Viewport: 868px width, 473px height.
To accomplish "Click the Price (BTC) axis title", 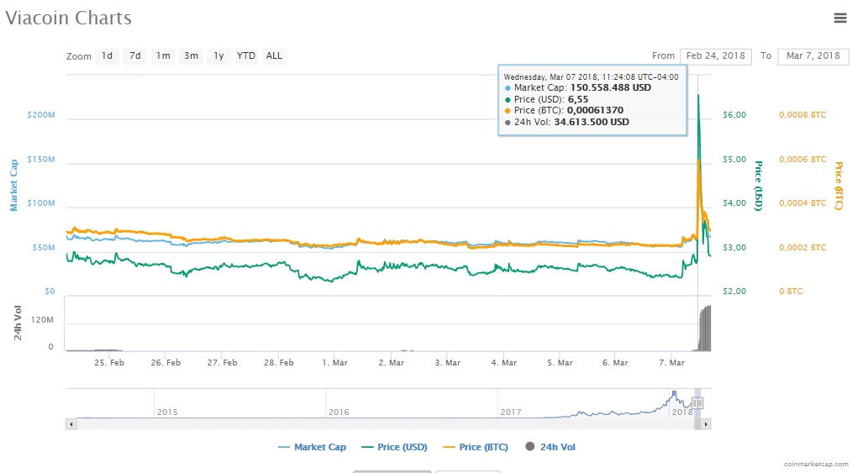I will point(839,186).
